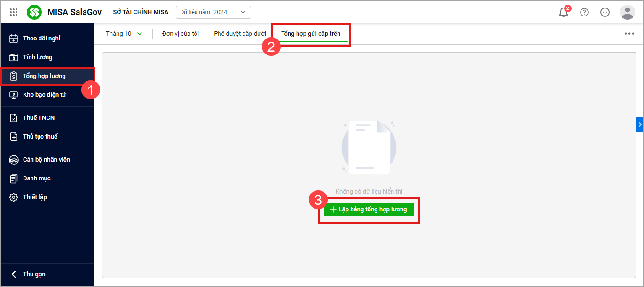Switch to the Phê duyệt cấp dưới tab

(x=240, y=34)
